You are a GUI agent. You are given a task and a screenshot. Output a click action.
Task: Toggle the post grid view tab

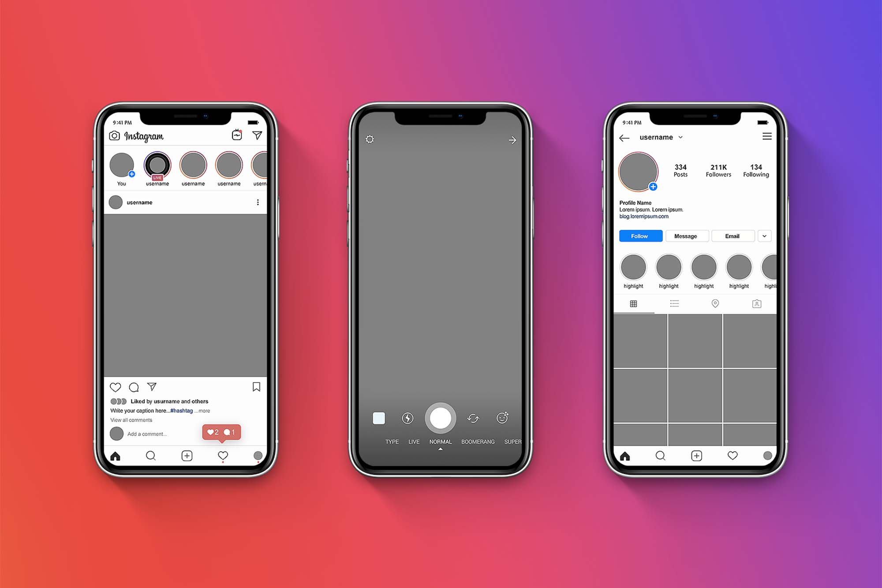click(x=631, y=306)
